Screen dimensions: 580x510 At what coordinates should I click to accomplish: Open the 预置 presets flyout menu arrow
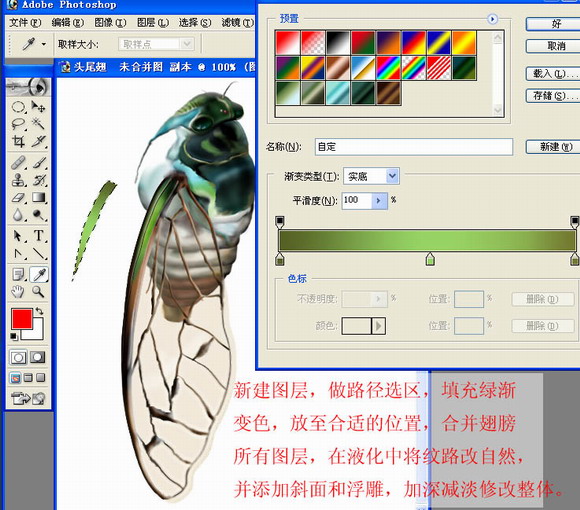pos(492,19)
